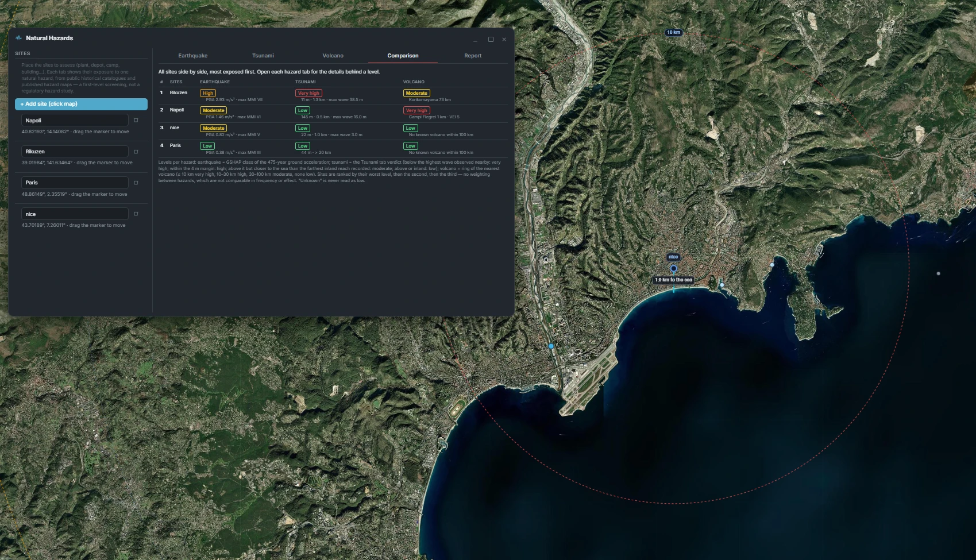Remove the Paris site using its trash icon
The height and width of the screenshot is (560, 976).
136,183
